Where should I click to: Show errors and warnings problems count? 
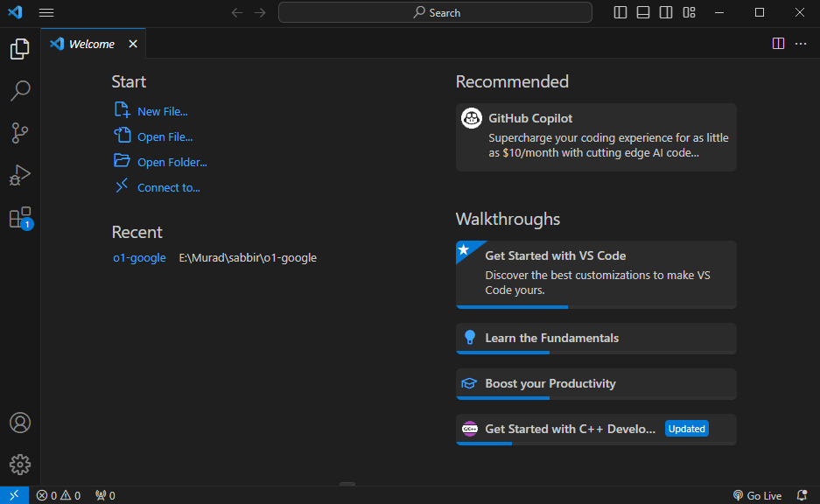[x=58, y=495]
